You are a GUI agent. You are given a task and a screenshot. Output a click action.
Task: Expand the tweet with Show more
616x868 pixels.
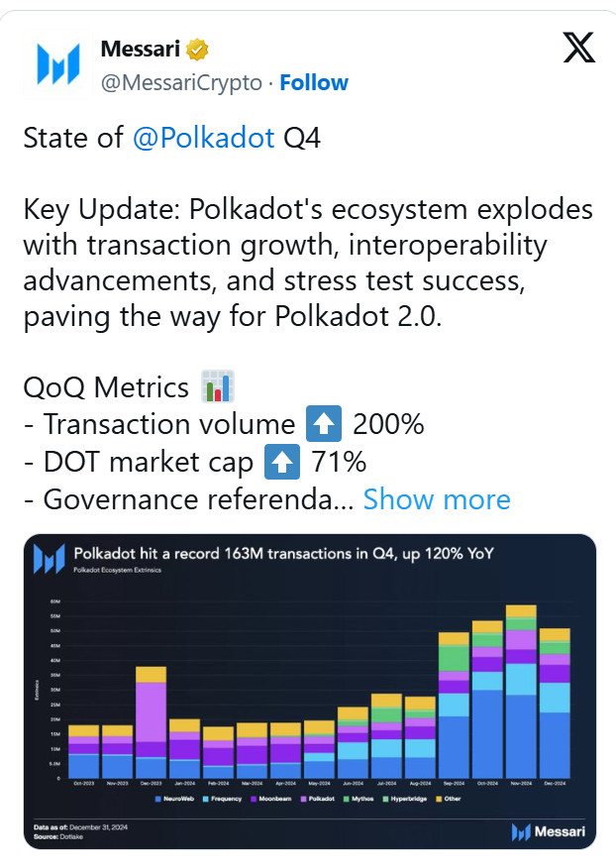(437, 499)
